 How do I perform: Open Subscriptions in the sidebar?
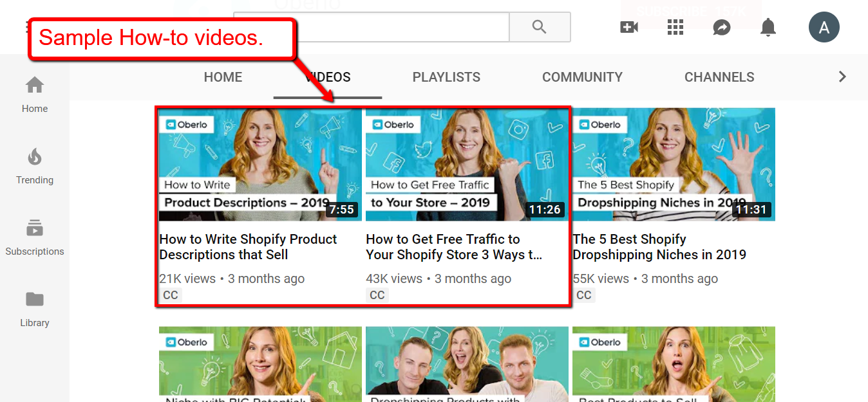[35, 237]
